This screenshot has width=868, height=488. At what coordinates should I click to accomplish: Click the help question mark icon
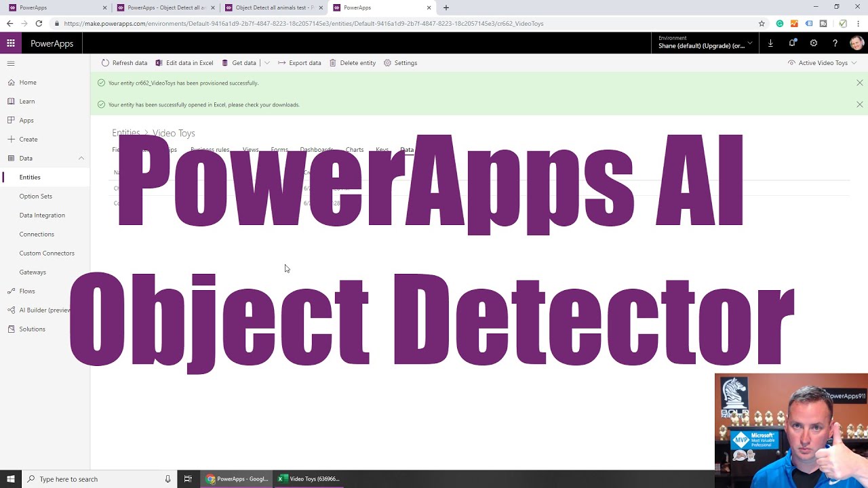[x=835, y=43]
